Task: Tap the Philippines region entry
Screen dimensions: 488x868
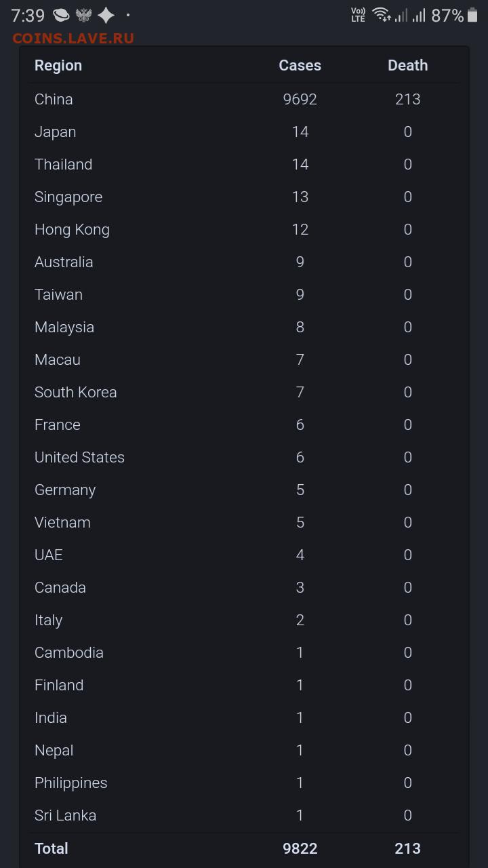Action: [x=70, y=783]
